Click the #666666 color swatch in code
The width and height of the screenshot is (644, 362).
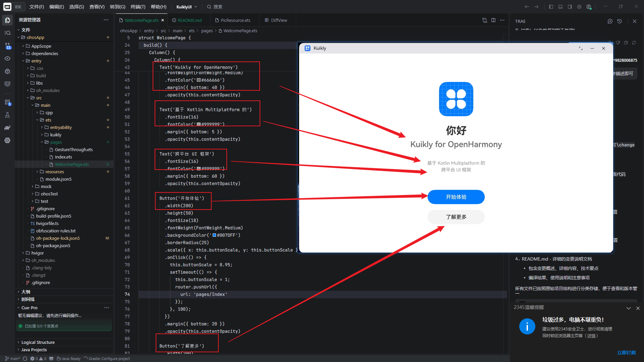click(199, 80)
